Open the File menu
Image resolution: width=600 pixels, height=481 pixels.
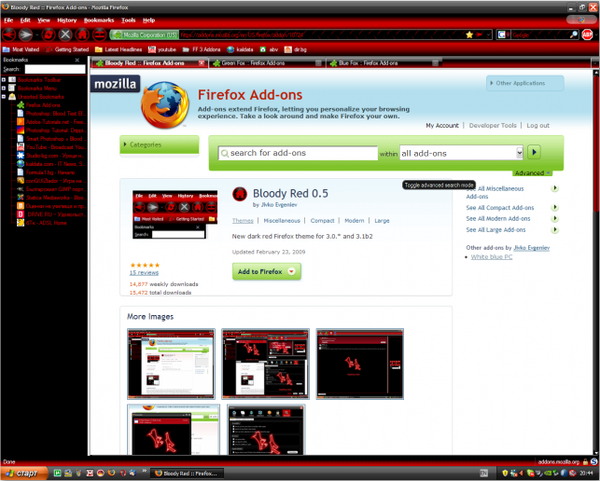pyautogui.click(x=8, y=20)
